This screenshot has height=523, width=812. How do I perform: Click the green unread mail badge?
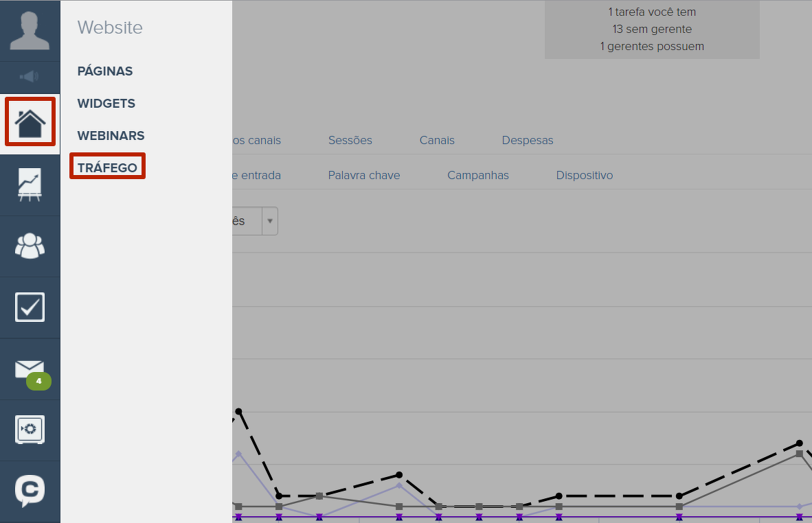click(x=38, y=381)
